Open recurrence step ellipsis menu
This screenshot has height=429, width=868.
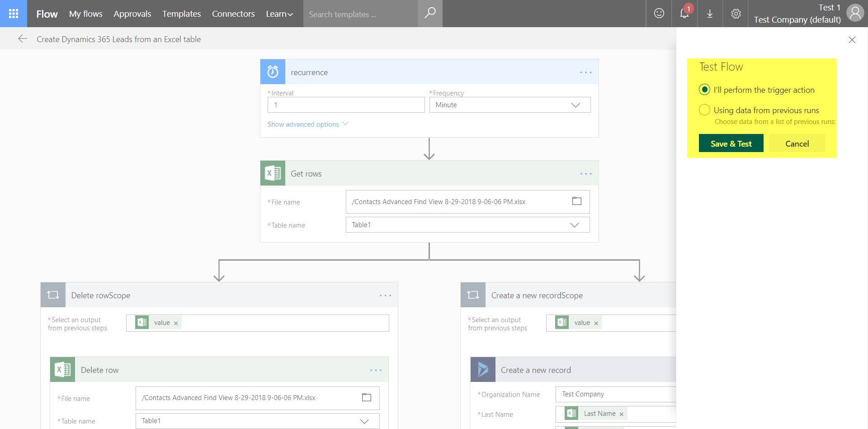(x=586, y=72)
